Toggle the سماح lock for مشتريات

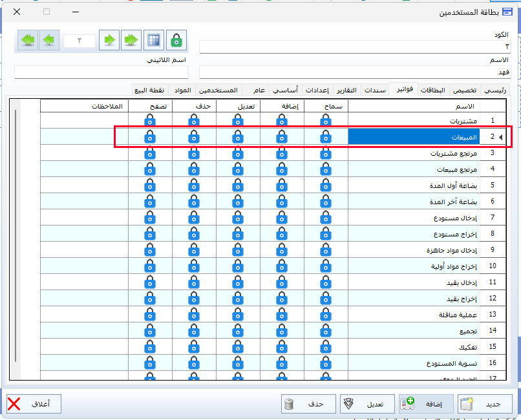click(x=326, y=120)
